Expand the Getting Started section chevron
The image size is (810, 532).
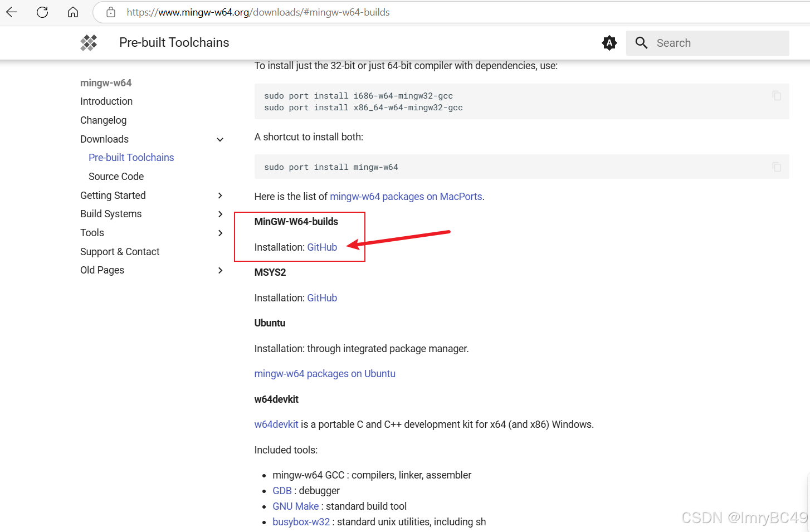220,196
